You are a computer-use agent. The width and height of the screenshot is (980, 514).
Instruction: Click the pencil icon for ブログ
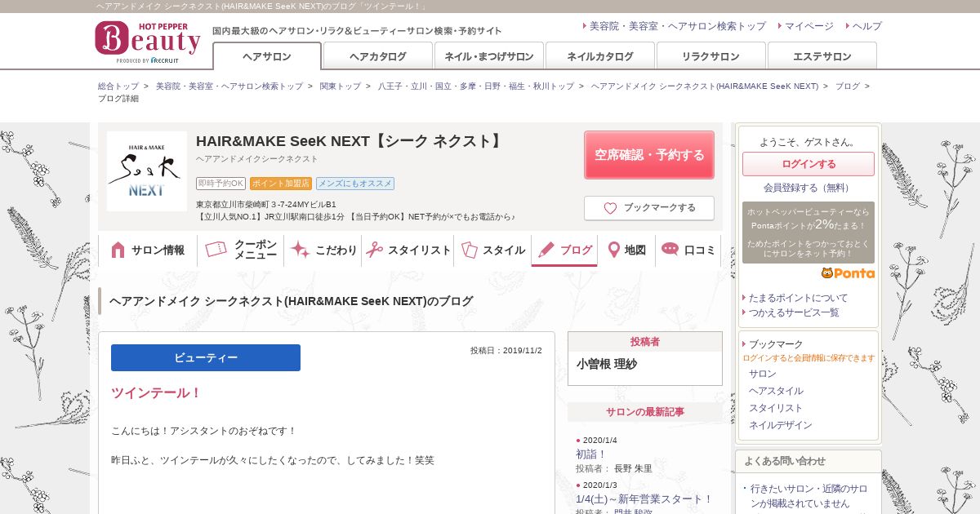[x=546, y=250]
